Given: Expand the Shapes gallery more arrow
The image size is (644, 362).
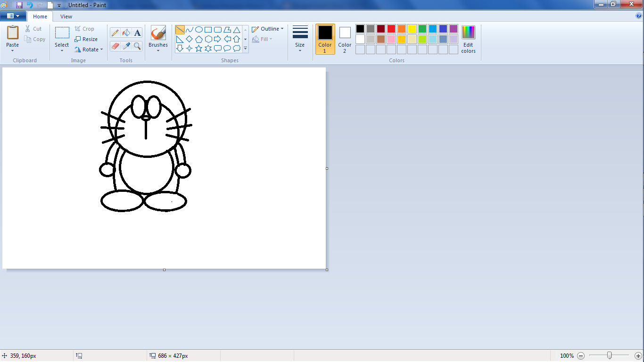Looking at the screenshot, I should (x=245, y=48).
